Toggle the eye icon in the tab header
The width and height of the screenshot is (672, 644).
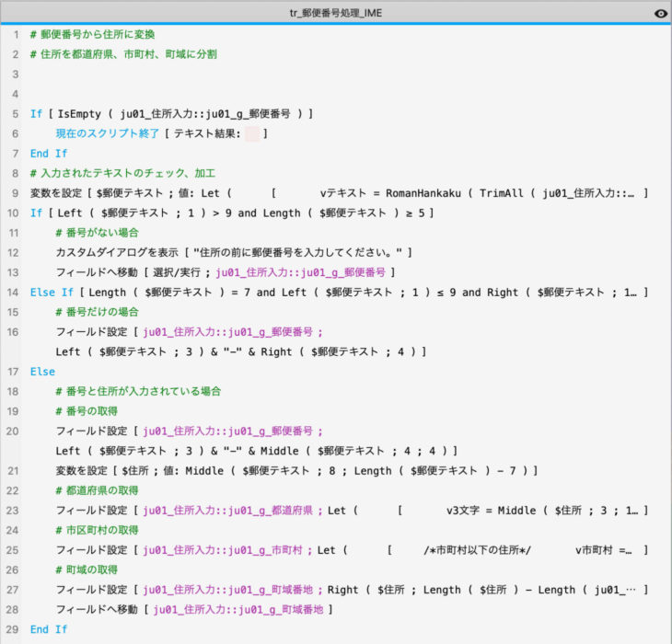(659, 14)
